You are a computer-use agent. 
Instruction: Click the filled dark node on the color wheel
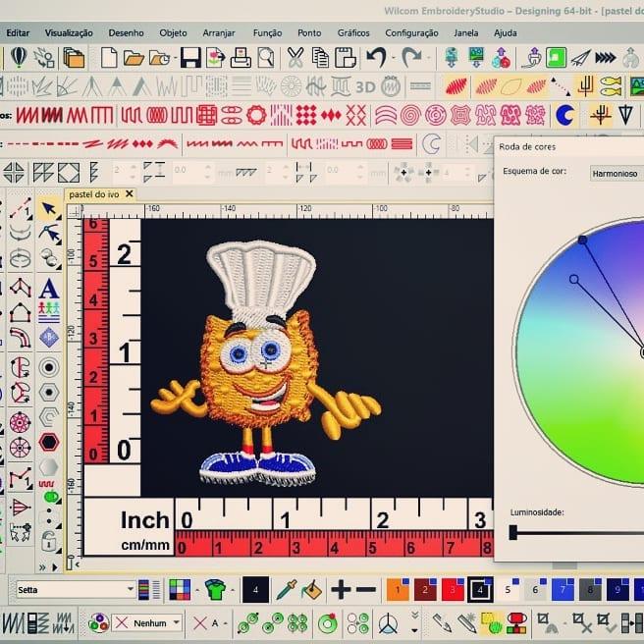point(582,240)
